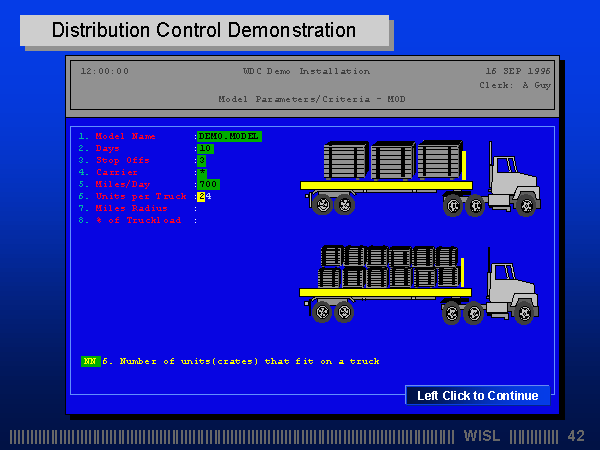Click the Model Parameters/Criteria - MOD header
Viewport: 600px width, 450px height.
pos(312,99)
